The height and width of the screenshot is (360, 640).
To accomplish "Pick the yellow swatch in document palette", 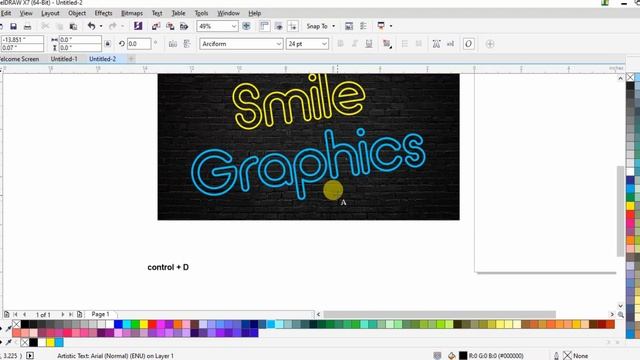I will [x=51, y=342].
